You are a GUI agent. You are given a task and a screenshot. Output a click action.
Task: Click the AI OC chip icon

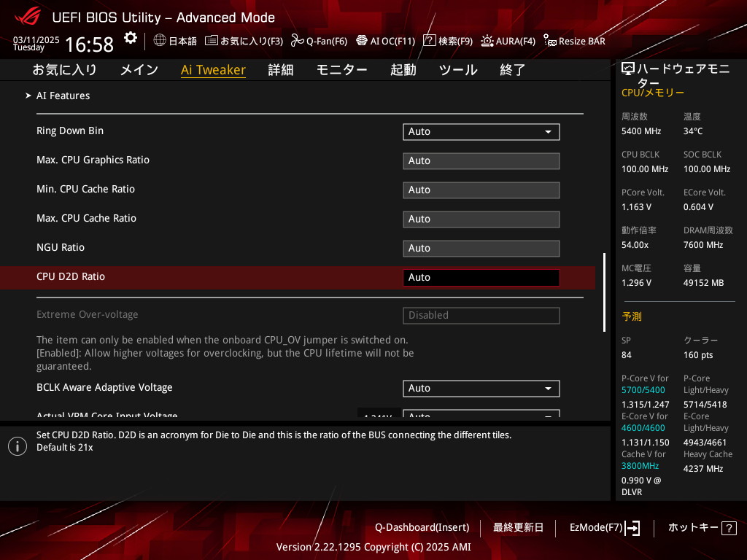(x=362, y=41)
